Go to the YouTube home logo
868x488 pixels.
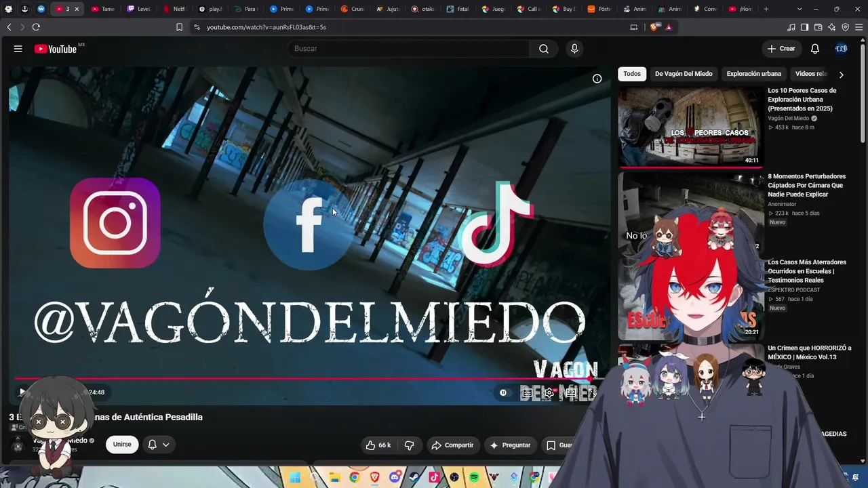point(56,49)
